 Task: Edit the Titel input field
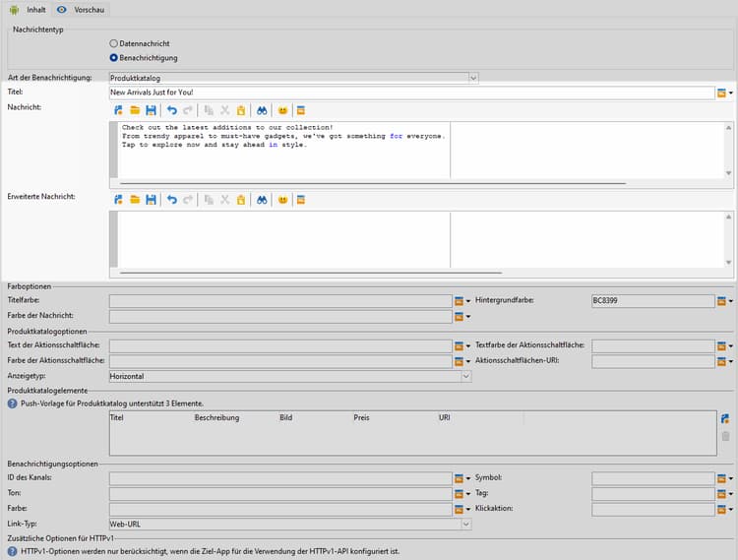point(412,93)
